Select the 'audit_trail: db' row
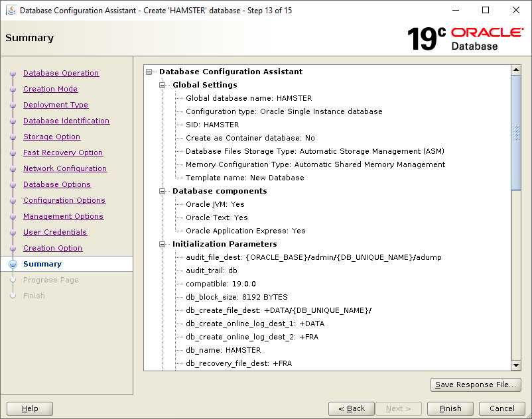 (212, 270)
